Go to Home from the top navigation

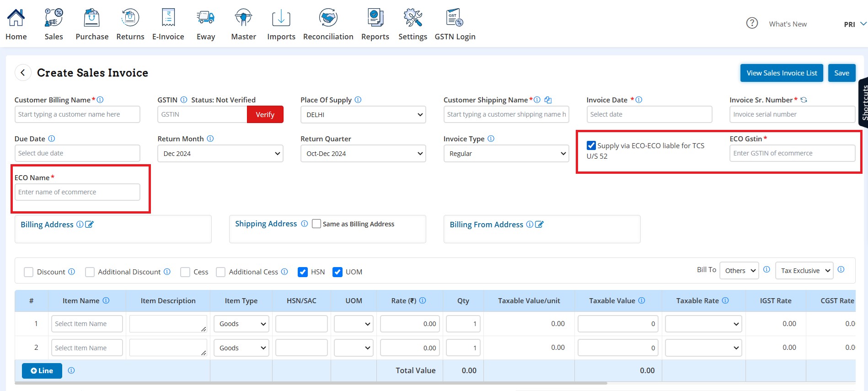tap(16, 24)
